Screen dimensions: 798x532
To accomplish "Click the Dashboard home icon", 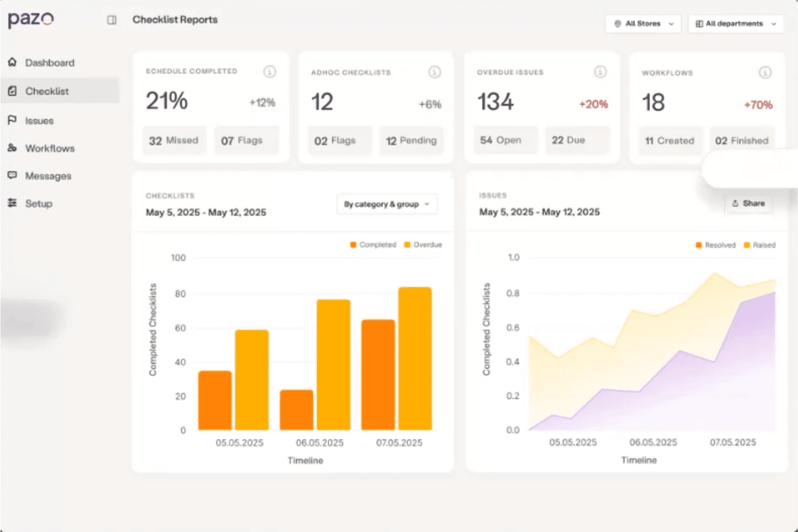I will (12, 62).
